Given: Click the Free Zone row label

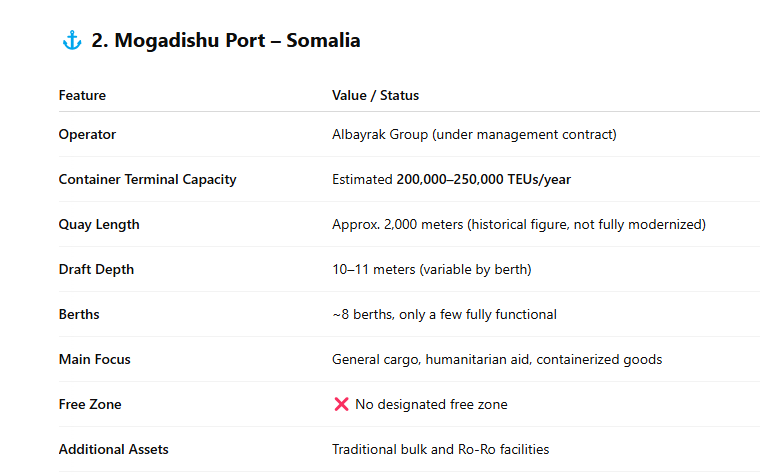Looking at the screenshot, I should click(90, 404).
